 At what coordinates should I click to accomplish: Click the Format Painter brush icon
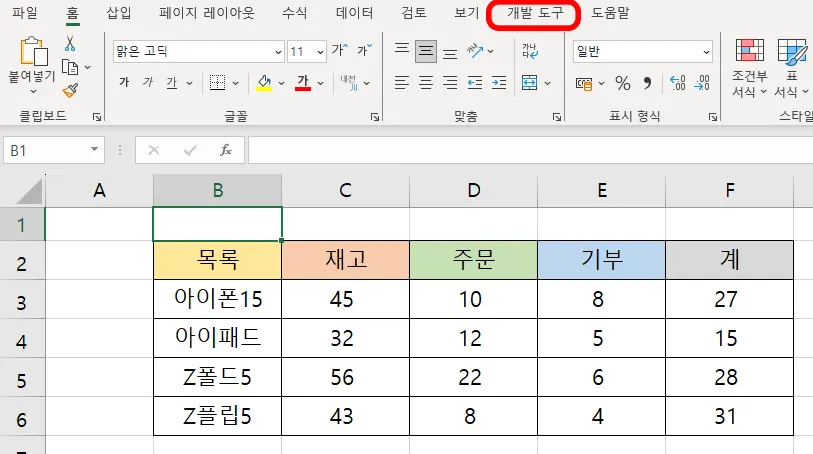(x=70, y=91)
